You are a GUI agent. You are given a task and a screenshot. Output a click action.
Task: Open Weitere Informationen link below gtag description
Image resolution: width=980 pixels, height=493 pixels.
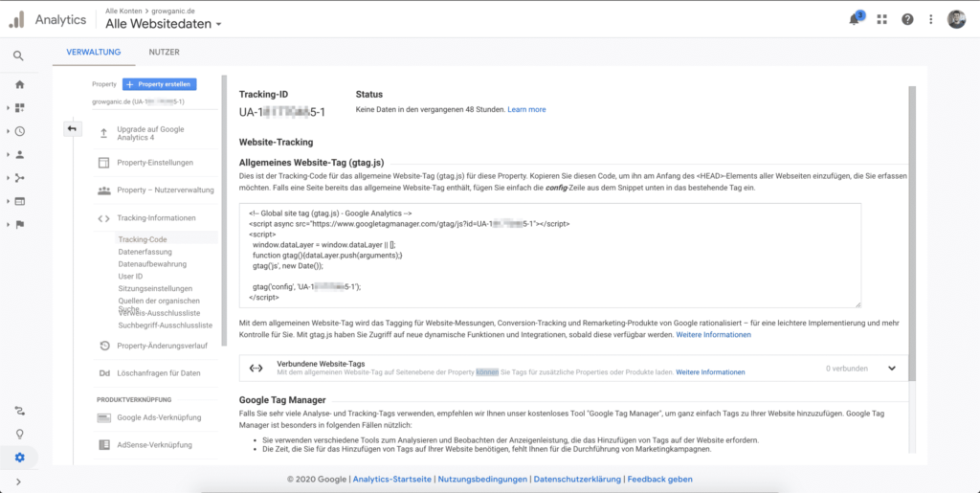click(713, 335)
